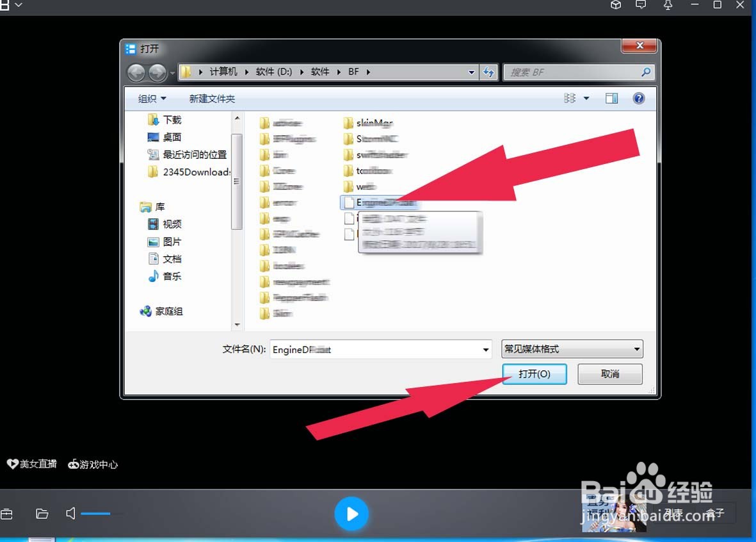Expand the arrow after 计算机 in the address bar
This screenshot has width=756, height=542.
pyautogui.click(x=246, y=72)
